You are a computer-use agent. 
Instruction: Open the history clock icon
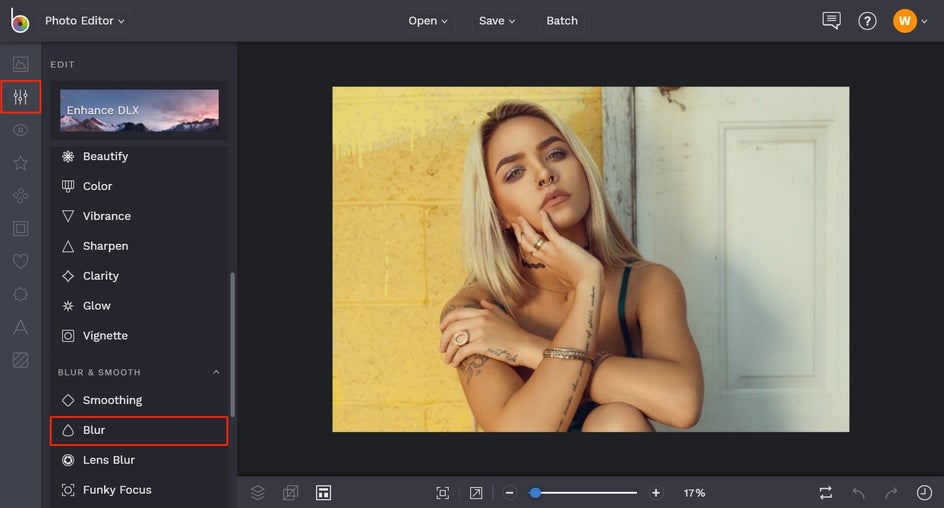(x=924, y=493)
